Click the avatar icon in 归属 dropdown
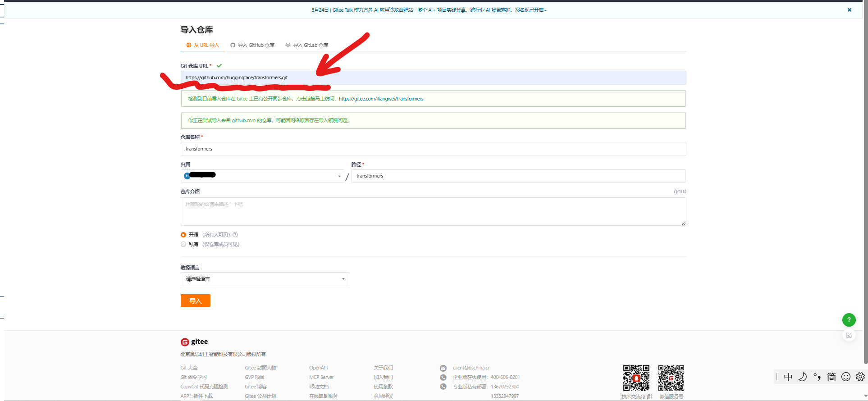 (187, 176)
